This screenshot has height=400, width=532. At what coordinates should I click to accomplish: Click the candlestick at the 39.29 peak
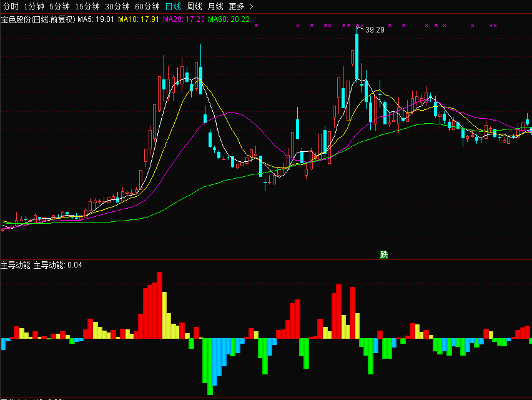(x=357, y=56)
